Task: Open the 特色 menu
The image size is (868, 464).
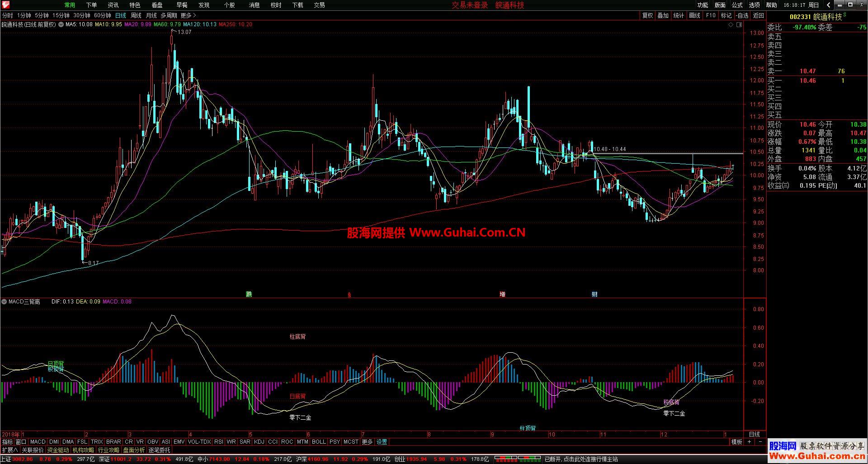Action: coord(135,5)
